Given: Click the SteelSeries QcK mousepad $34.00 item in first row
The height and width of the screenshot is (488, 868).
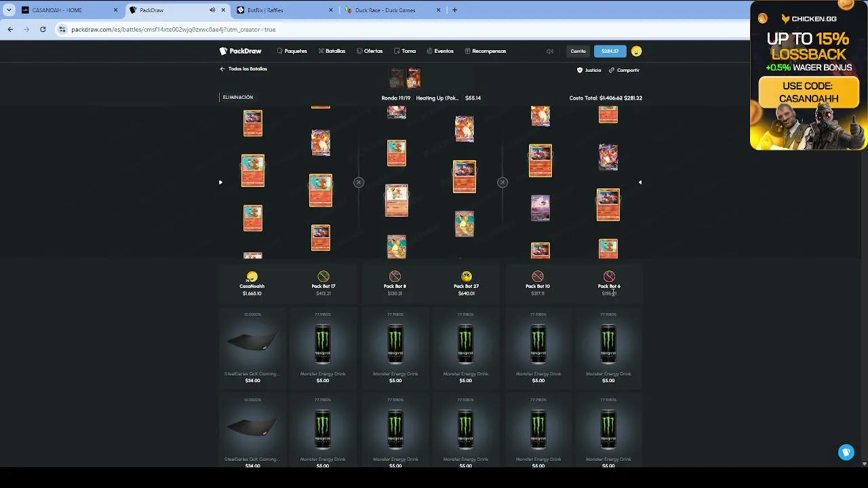Looking at the screenshot, I should [x=252, y=348].
